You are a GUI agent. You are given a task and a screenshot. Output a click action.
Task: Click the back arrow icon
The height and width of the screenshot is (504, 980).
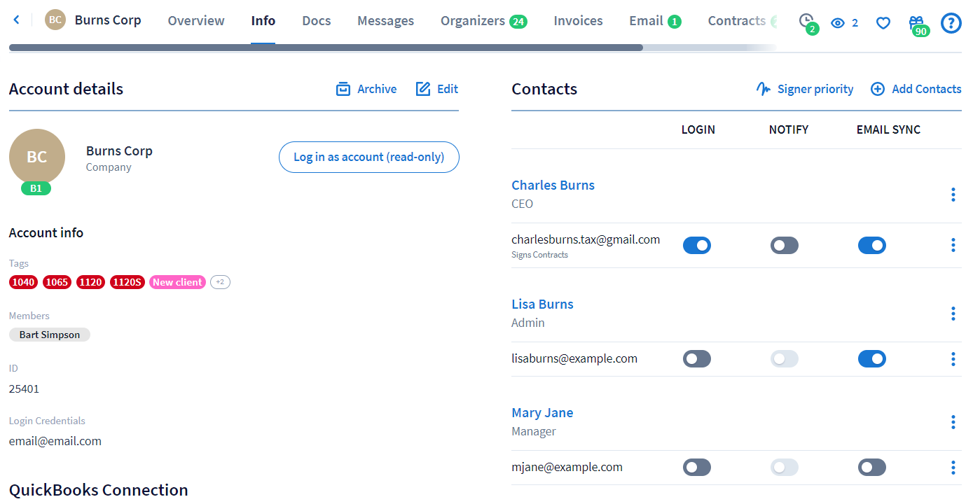point(17,20)
